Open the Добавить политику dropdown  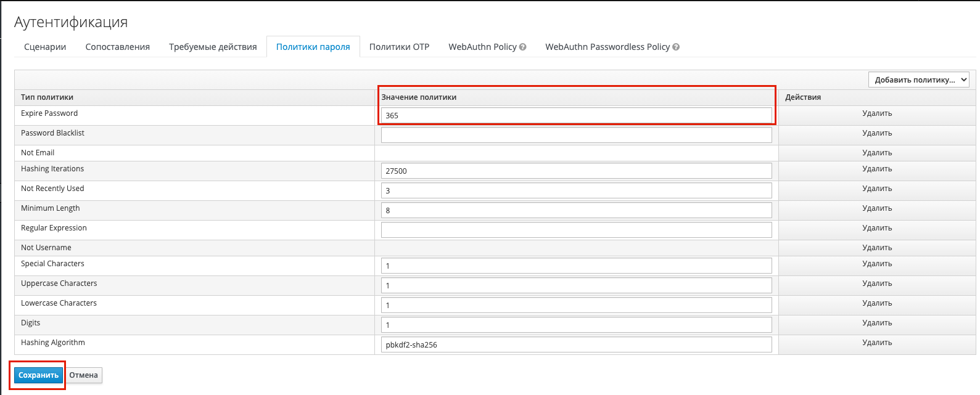(x=918, y=80)
